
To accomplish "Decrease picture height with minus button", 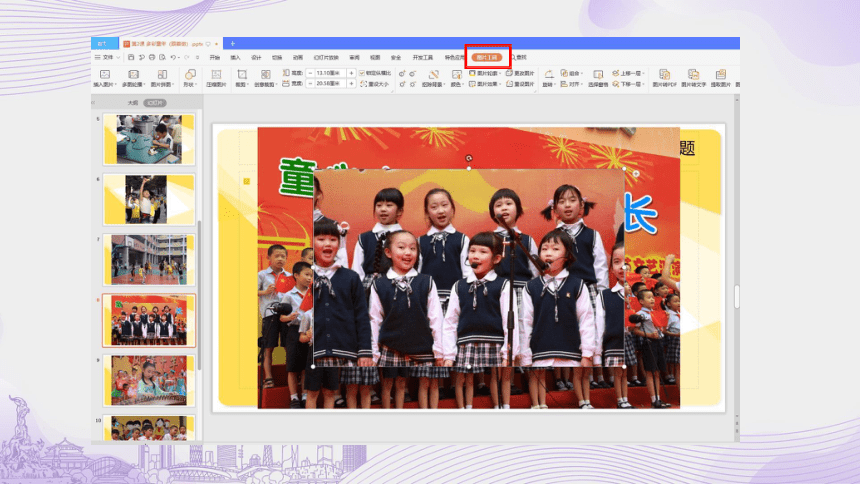I will [x=310, y=73].
